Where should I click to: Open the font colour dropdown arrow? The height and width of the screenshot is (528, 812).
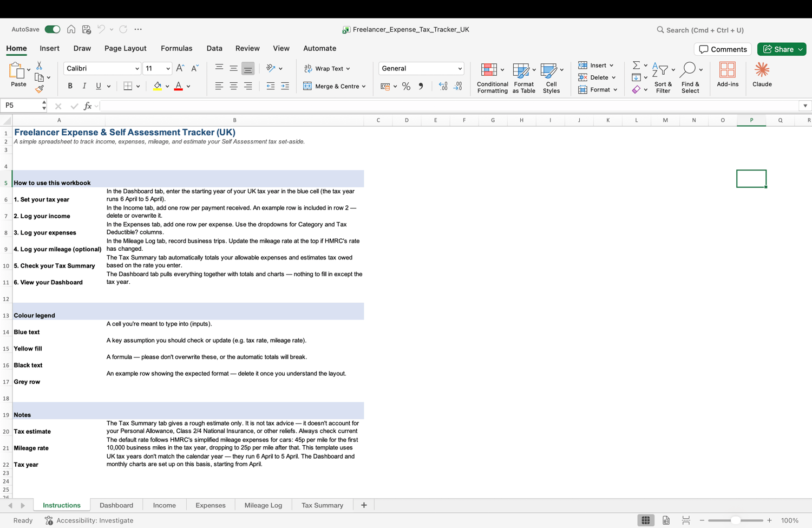tap(188, 87)
